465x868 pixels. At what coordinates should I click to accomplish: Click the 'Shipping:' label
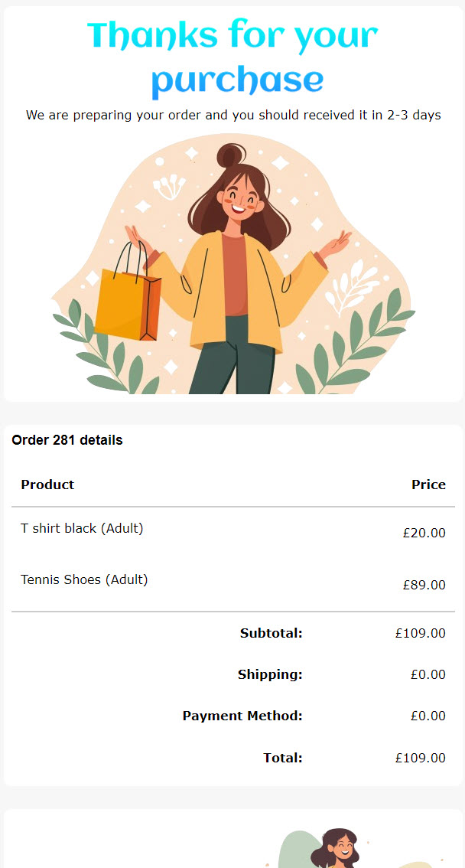(x=271, y=675)
